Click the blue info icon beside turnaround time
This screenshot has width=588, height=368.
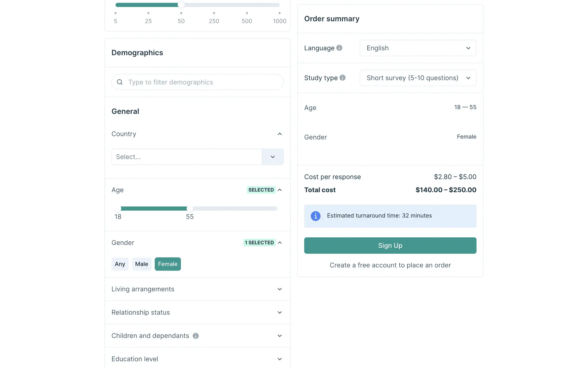coord(315,216)
